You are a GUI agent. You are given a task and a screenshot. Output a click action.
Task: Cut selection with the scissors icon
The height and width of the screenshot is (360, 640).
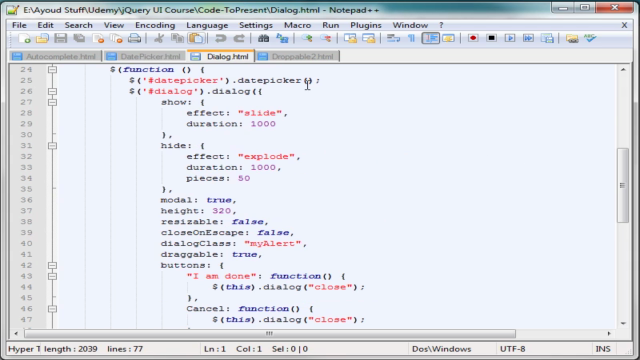click(x=159, y=38)
